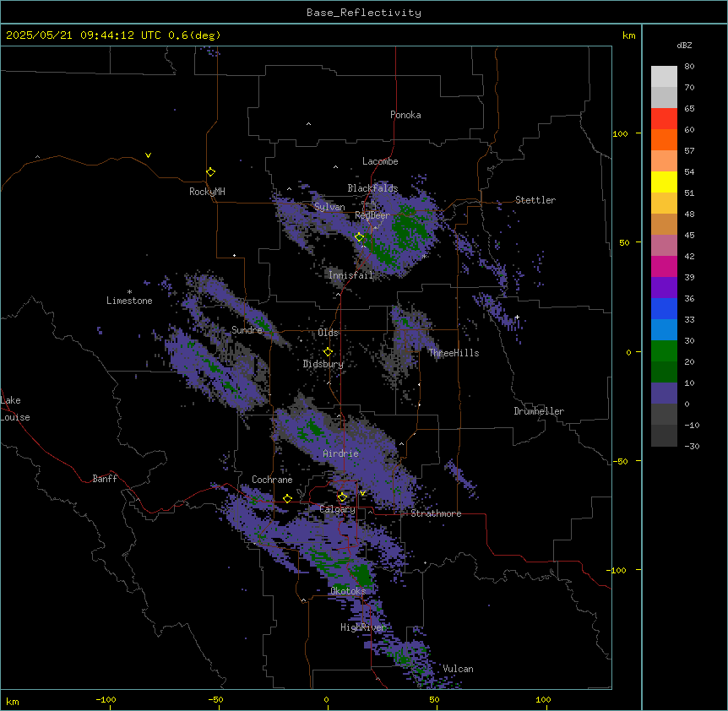Select the indigo 10-0 dBZ legend swatch
Viewport: 728px width, 711px height.
tap(664, 393)
